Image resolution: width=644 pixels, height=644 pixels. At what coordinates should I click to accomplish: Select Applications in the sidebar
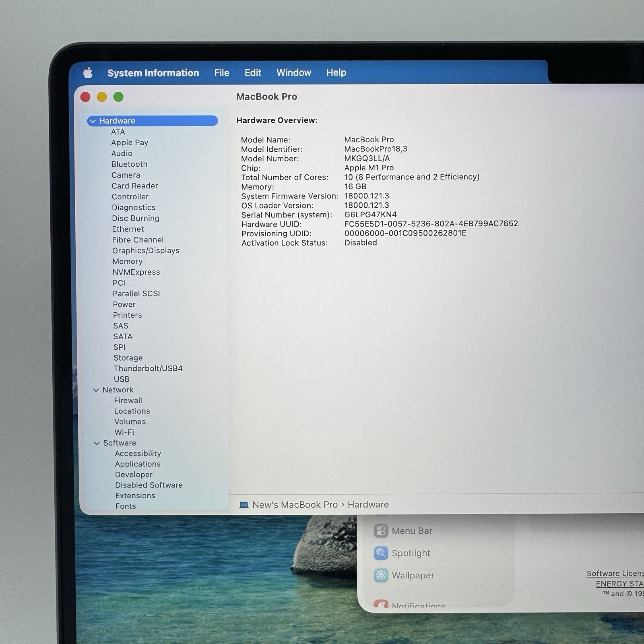(x=138, y=464)
